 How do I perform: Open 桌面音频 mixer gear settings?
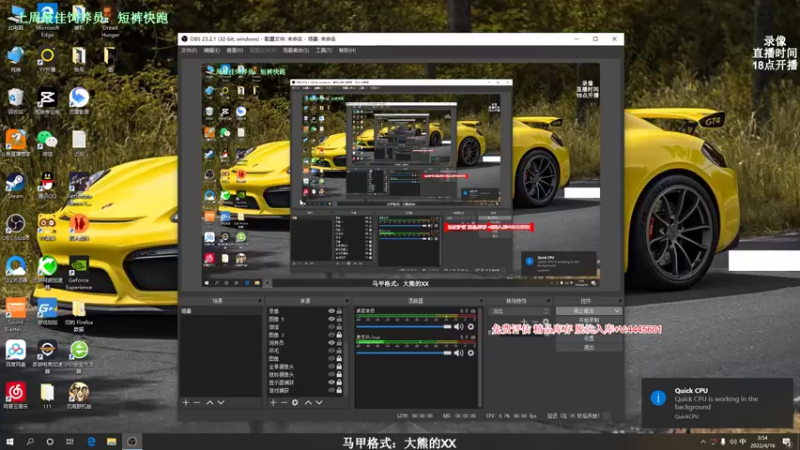click(x=471, y=327)
